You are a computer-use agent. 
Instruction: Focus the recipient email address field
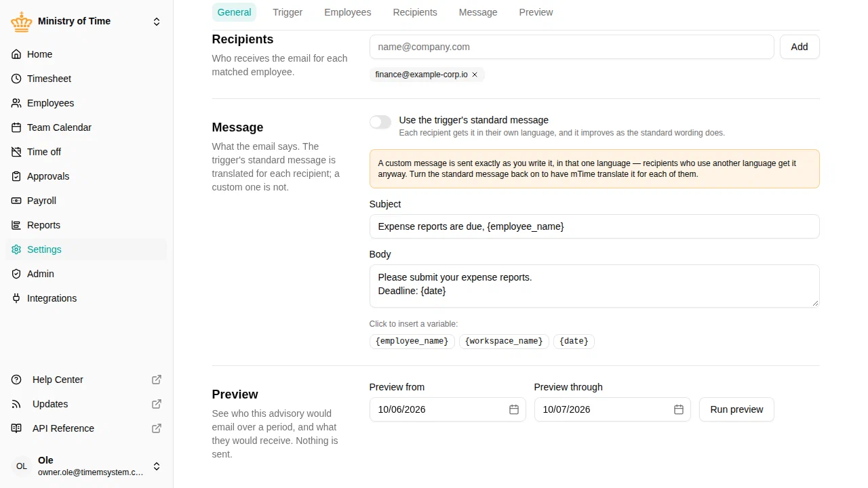pos(572,47)
